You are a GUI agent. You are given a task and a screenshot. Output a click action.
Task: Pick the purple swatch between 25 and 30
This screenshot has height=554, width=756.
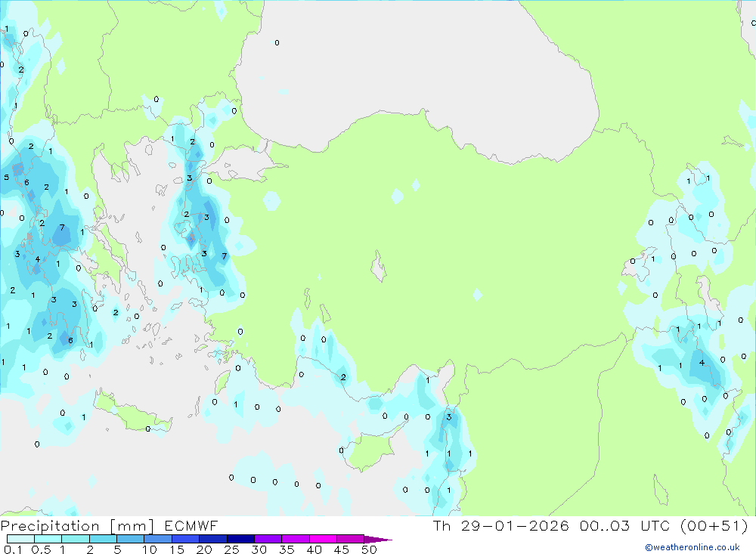tap(240, 539)
